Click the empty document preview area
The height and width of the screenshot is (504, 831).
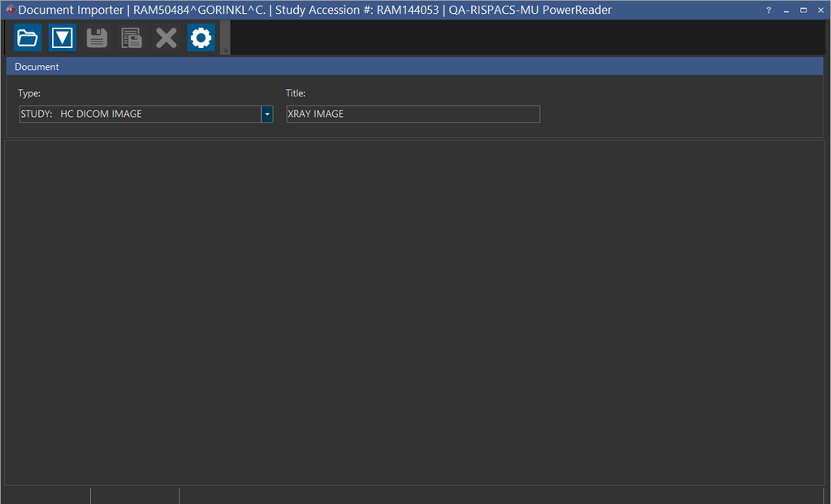[x=414, y=312]
